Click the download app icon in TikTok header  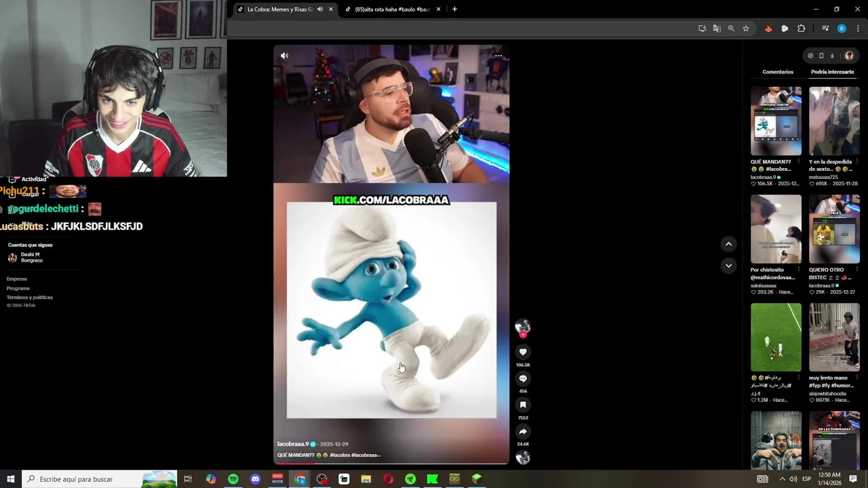pos(832,56)
